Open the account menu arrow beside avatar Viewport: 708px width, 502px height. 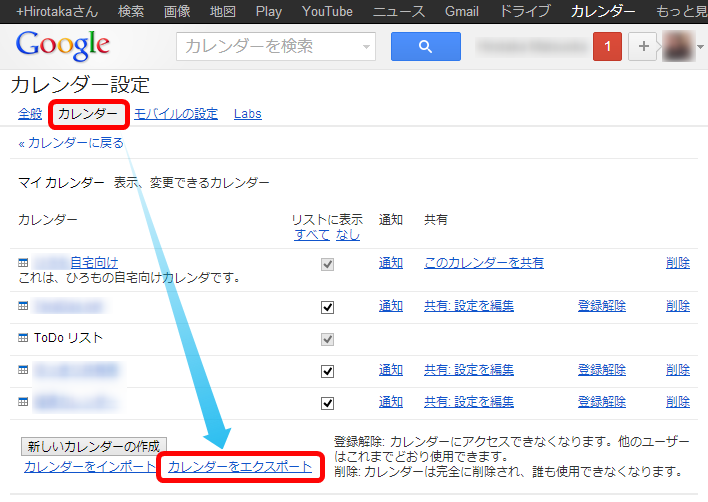700,46
